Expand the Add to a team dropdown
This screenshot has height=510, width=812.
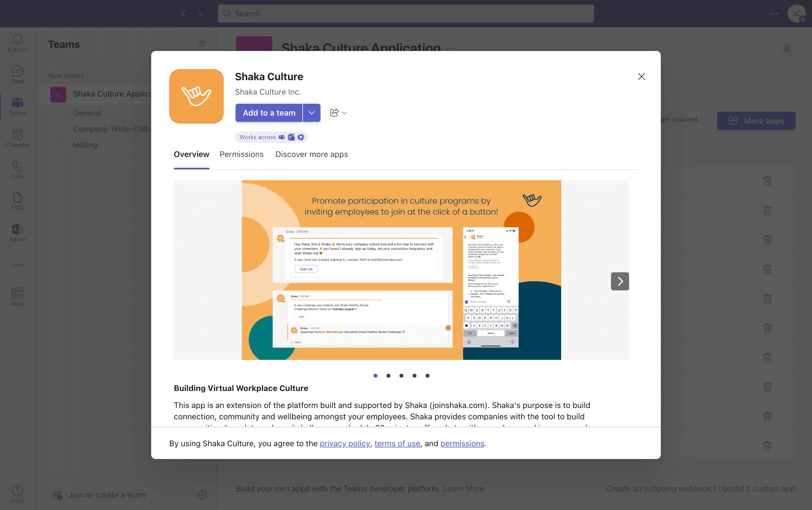pyautogui.click(x=311, y=112)
